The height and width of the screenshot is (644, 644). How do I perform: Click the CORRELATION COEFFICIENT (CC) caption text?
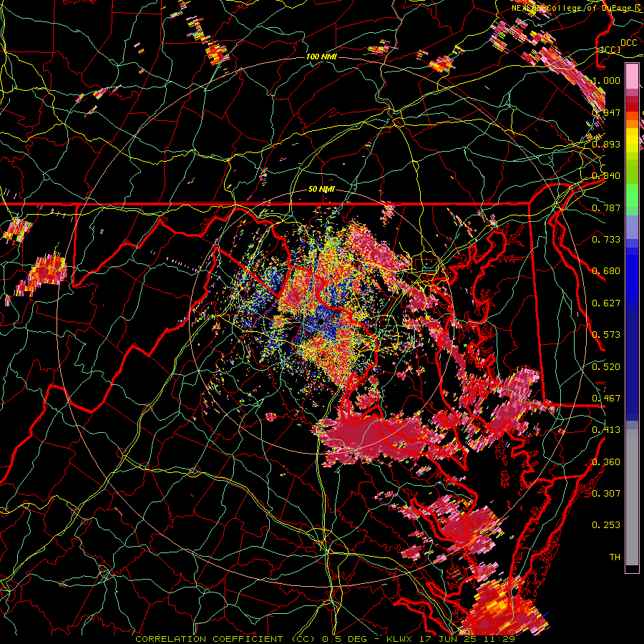coord(223,639)
